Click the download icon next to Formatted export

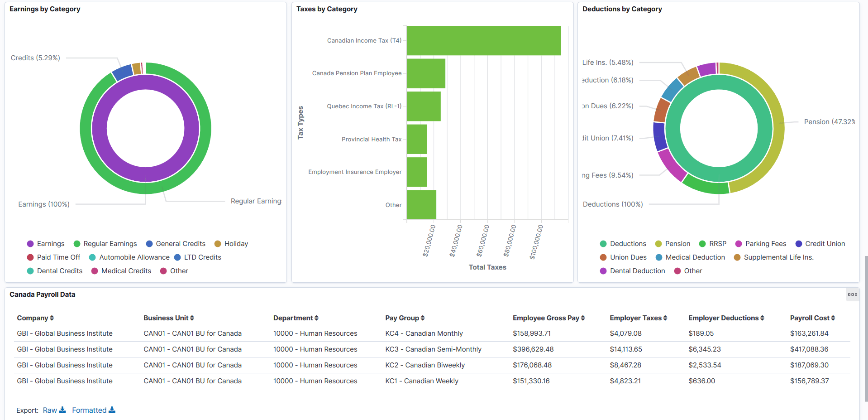pyautogui.click(x=113, y=410)
